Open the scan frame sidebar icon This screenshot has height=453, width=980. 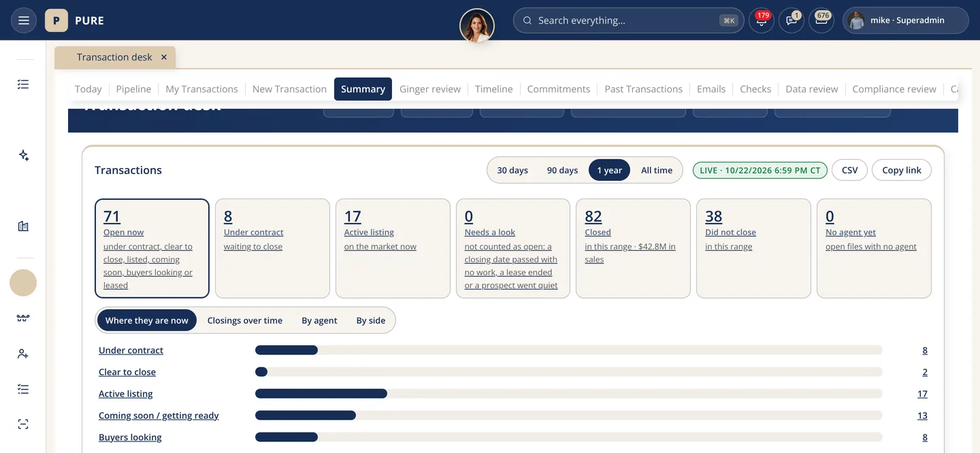pos(23,424)
